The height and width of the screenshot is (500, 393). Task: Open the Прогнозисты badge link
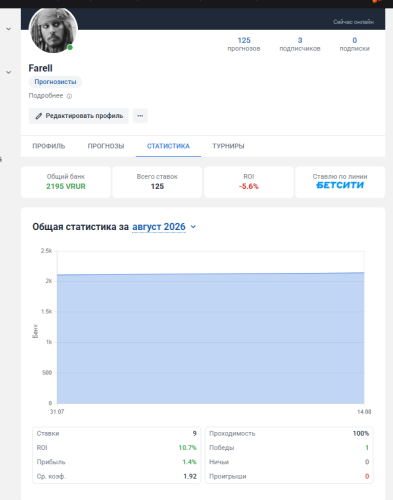(55, 82)
